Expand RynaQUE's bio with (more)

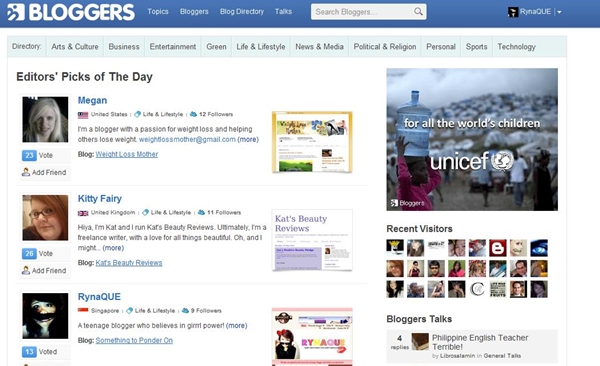click(236, 326)
